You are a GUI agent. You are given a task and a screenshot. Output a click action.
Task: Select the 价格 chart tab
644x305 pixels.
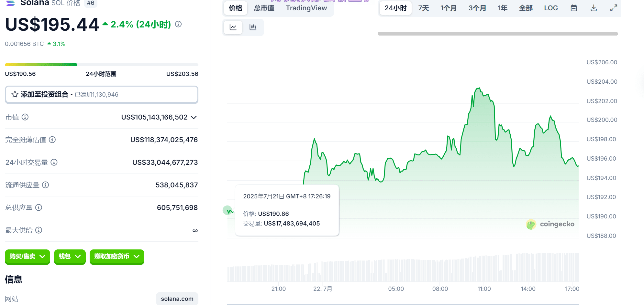click(x=236, y=8)
